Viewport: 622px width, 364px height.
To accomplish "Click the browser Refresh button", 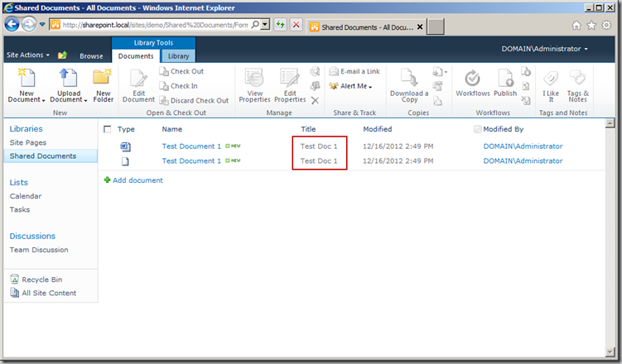I will tap(280, 25).
